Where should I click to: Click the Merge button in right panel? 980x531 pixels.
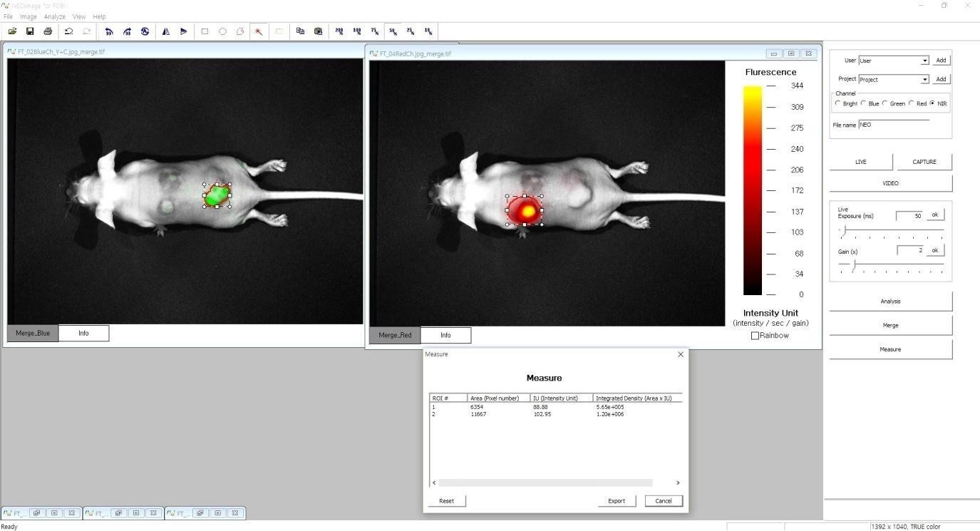(891, 325)
